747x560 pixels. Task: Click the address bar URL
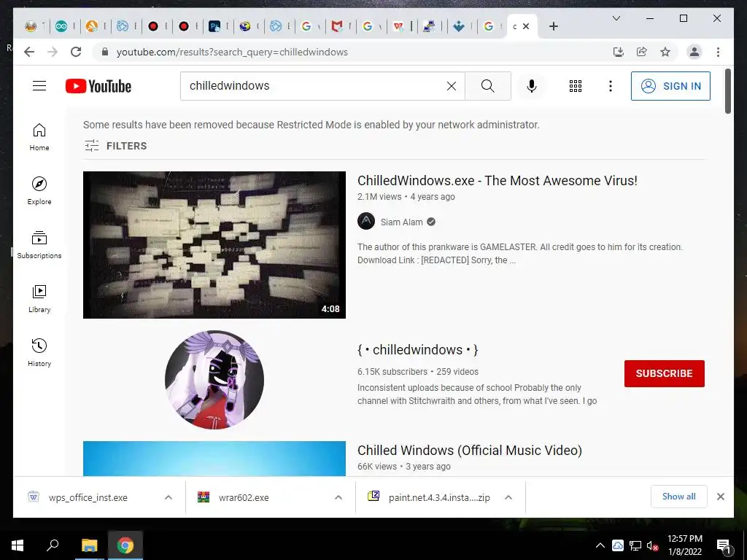coord(232,52)
